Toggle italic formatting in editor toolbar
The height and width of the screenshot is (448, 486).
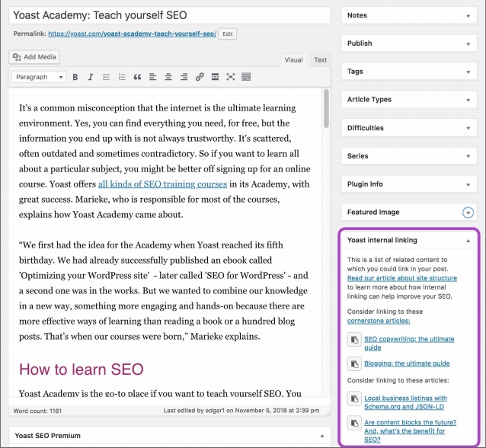pyautogui.click(x=90, y=77)
